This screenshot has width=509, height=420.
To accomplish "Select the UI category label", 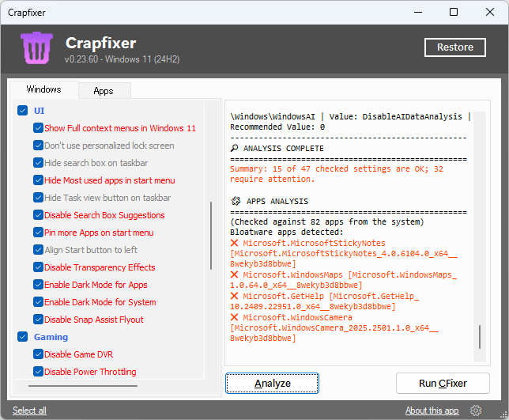I will click(x=40, y=111).
